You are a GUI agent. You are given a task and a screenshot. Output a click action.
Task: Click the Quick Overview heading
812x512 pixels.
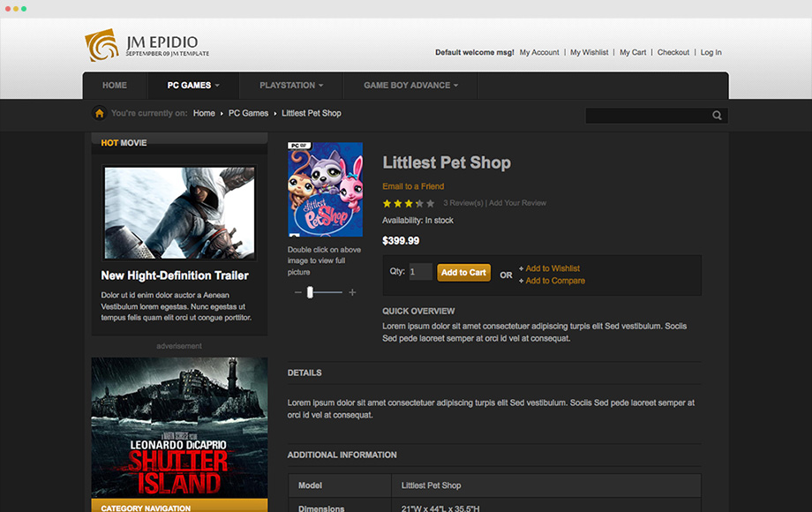pos(418,311)
